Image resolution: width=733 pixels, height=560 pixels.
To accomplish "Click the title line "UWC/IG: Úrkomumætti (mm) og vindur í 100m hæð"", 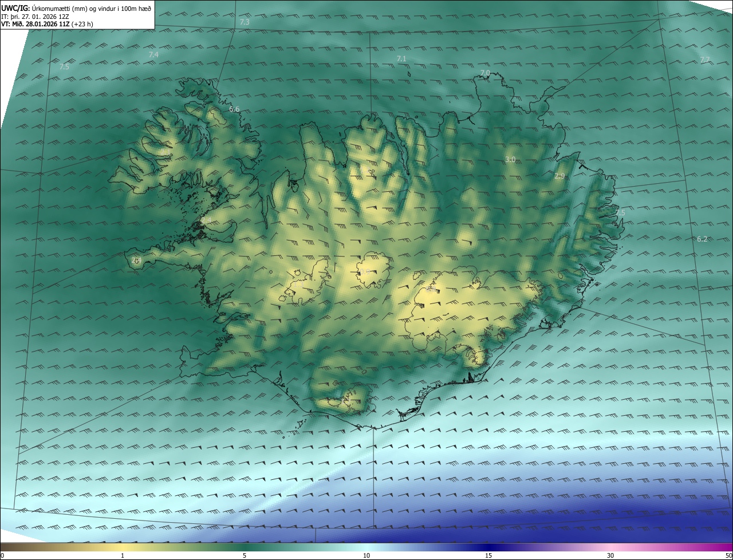I will [76, 8].
